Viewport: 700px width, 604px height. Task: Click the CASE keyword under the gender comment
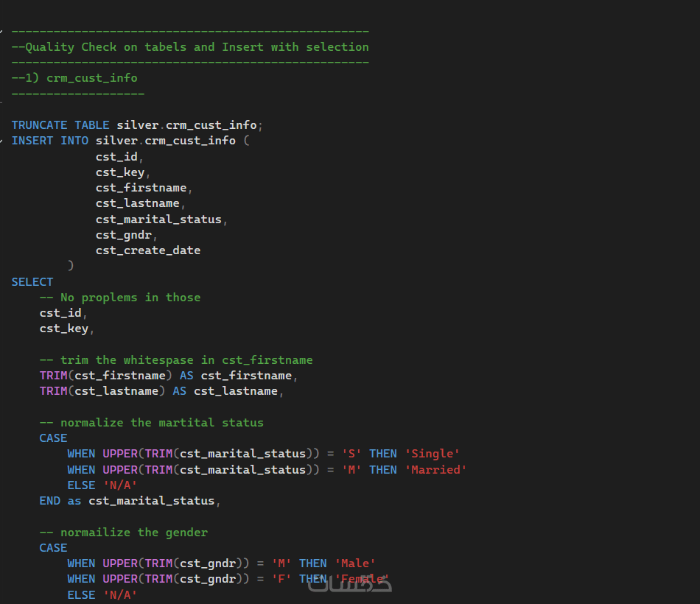click(x=53, y=548)
